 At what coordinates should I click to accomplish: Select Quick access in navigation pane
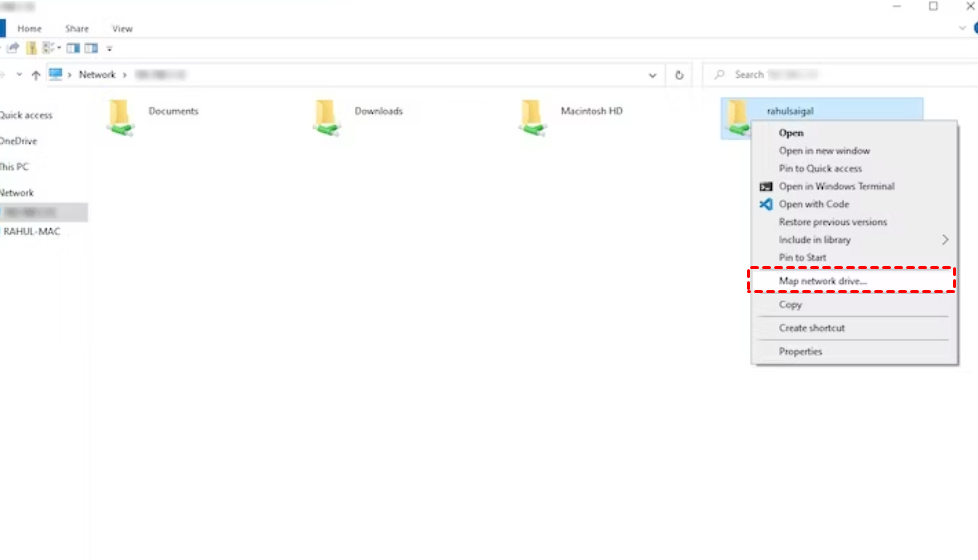pyautogui.click(x=26, y=115)
